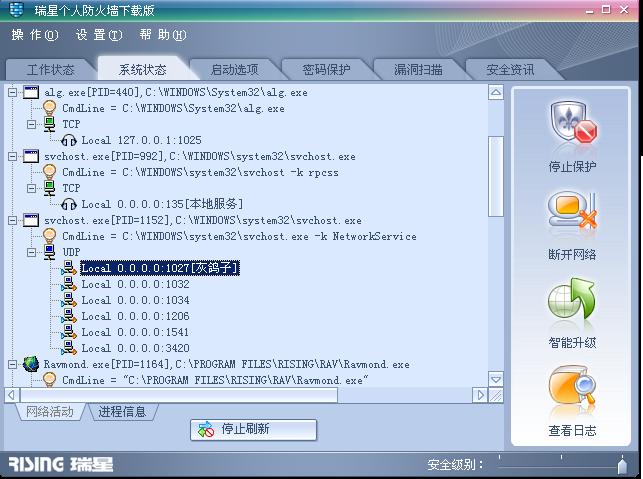
Task: Click the headphone icon for 127.0.0.1:1025
Action: pyautogui.click(x=69, y=140)
